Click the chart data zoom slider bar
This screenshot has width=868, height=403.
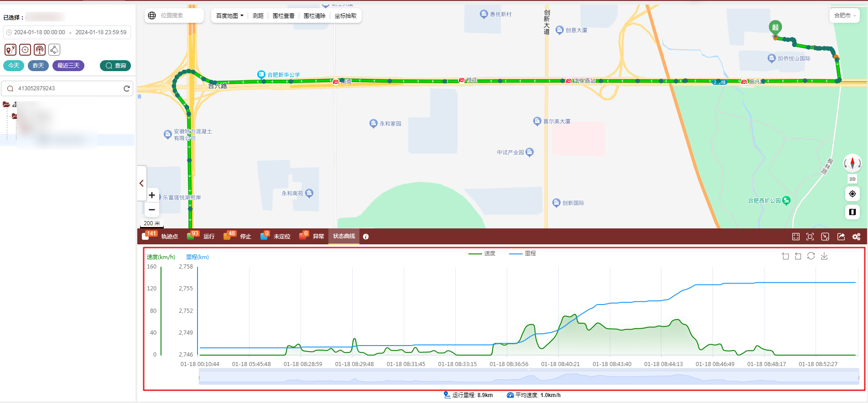click(529, 377)
